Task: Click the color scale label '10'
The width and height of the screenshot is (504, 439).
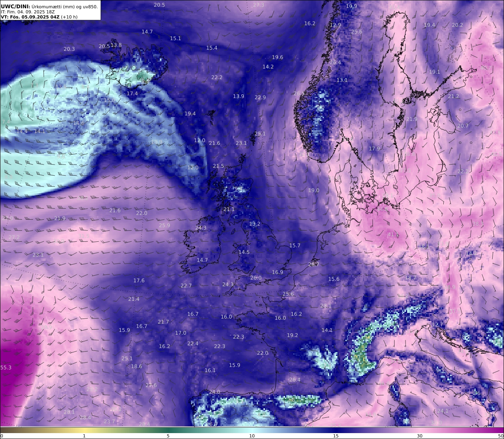Action: (252, 436)
